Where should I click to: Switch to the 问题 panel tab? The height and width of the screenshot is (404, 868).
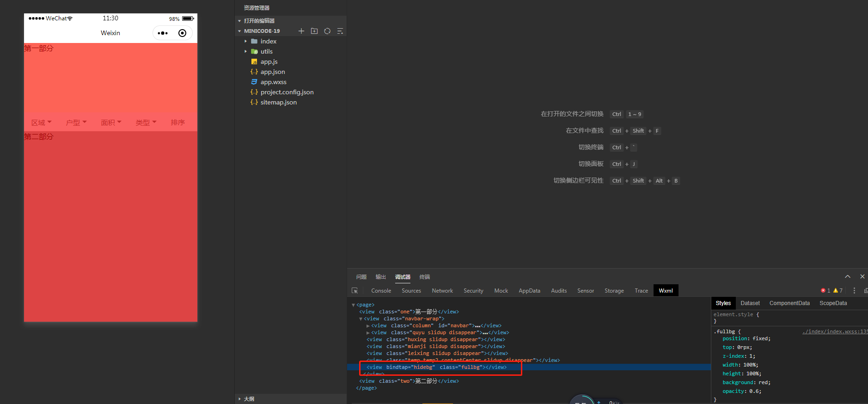(x=361, y=277)
